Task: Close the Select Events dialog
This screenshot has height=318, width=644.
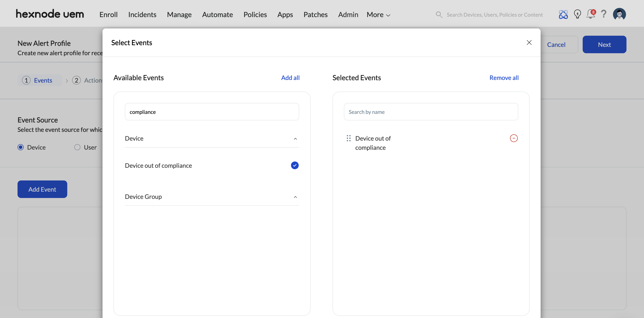Action: pos(529,42)
